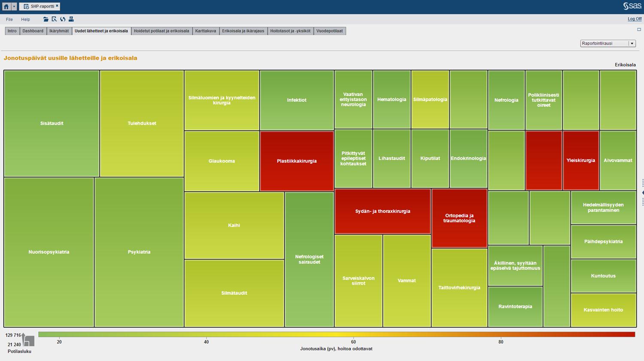Open the Hoitotasot ja -yksiköt tab

(x=290, y=31)
